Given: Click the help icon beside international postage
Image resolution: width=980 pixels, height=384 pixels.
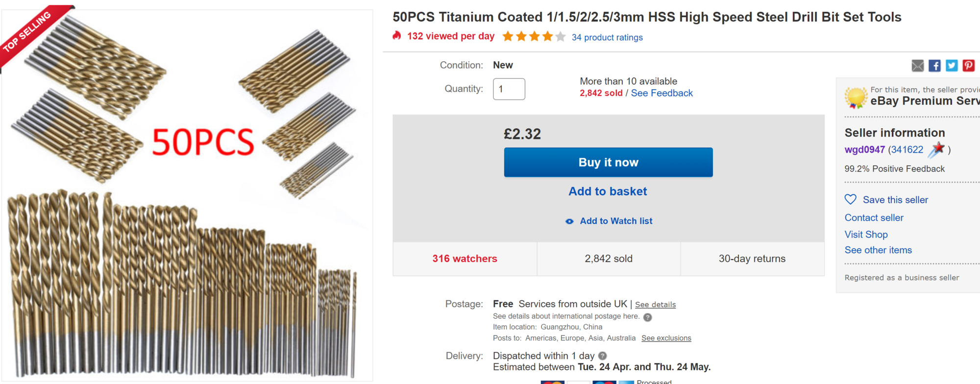Looking at the screenshot, I should click(647, 317).
